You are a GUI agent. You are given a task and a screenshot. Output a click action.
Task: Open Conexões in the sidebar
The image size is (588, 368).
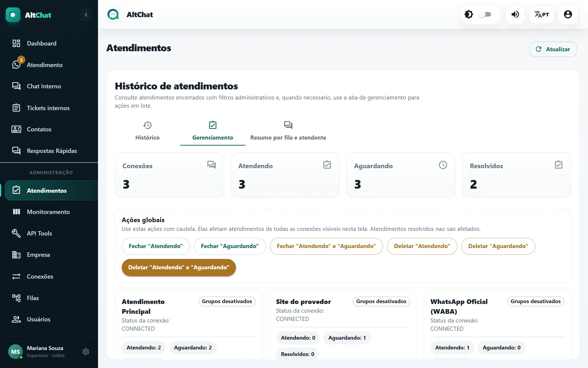click(49, 276)
